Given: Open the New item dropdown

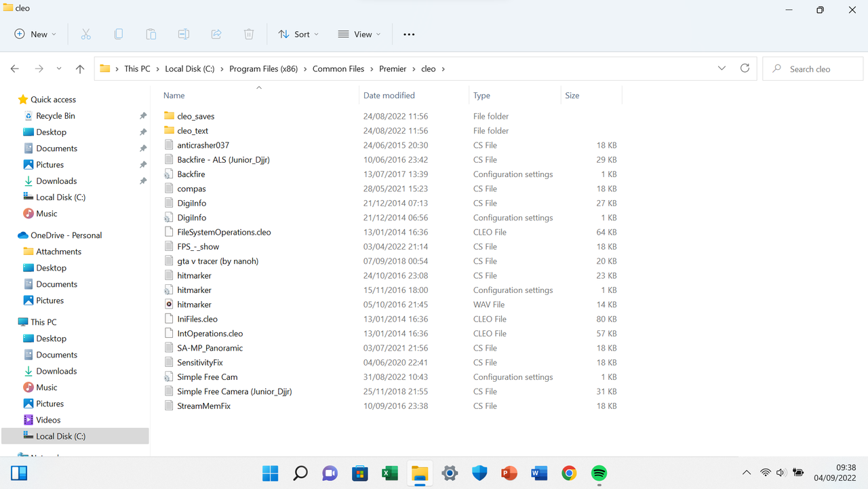Looking at the screenshot, I should [35, 34].
